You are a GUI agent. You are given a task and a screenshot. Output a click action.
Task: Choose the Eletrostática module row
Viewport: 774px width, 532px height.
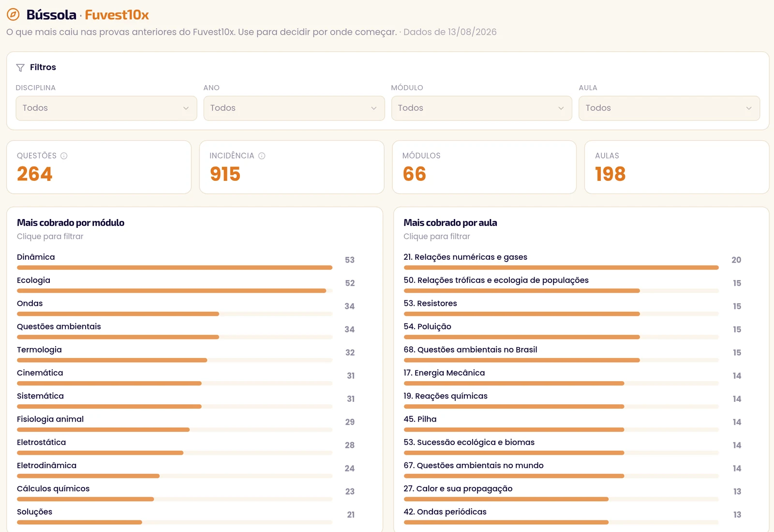[186, 446]
